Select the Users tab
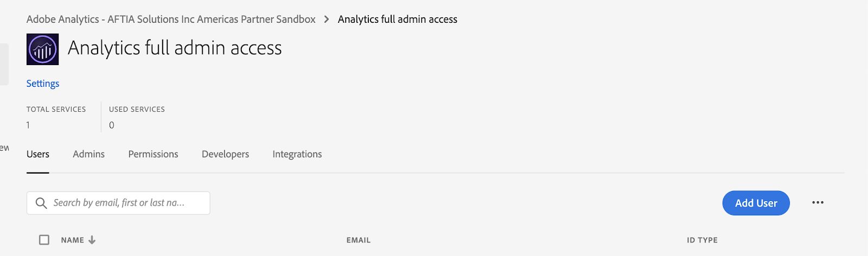 click(x=38, y=154)
